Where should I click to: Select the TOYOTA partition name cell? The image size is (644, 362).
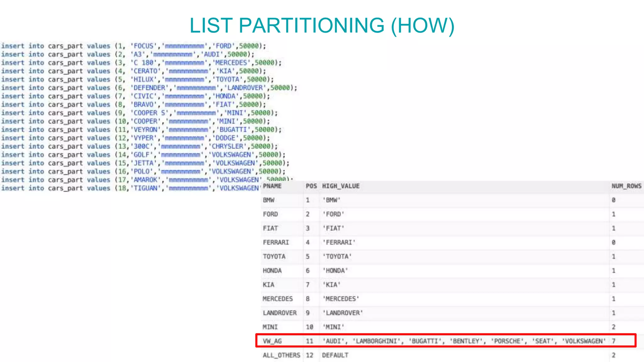[274, 256]
